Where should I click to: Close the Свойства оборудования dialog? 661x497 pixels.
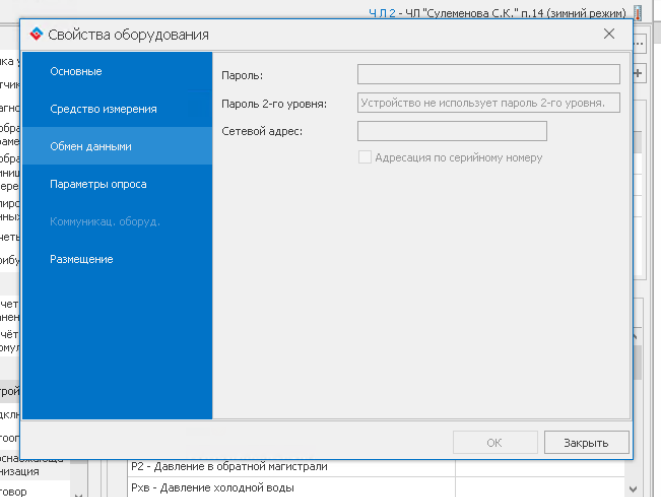609,34
